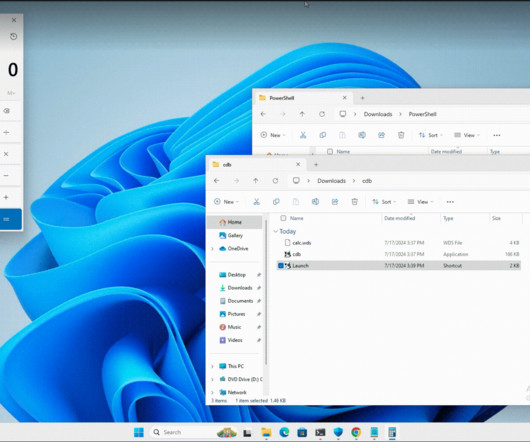Click Downloads breadcrumb in cdb window
The height and width of the screenshot is (442, 530).
pyautogui.click(x=331, y=181)
